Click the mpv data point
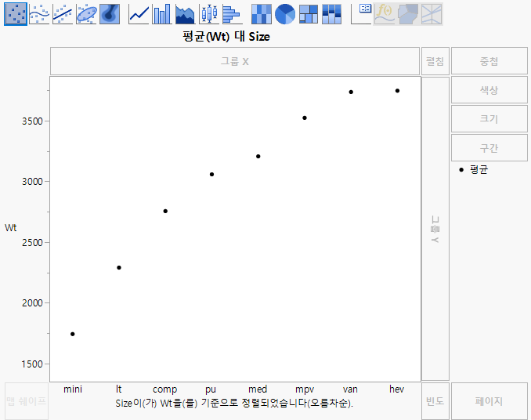531x420 pixels. tap(305, 118)
